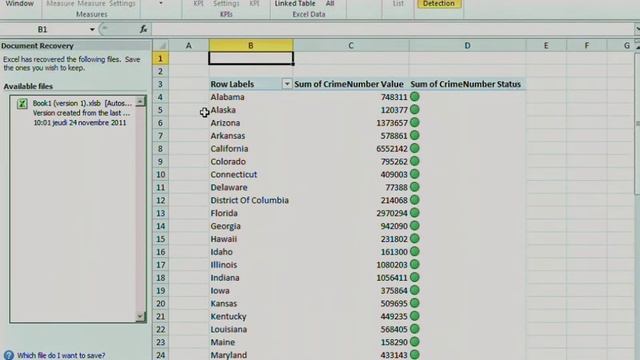Image resolution: width=640 pixels, height=360 pixels.
Task: Open the Name Box dropdown arrow
Action: click(x=92, y=29)
